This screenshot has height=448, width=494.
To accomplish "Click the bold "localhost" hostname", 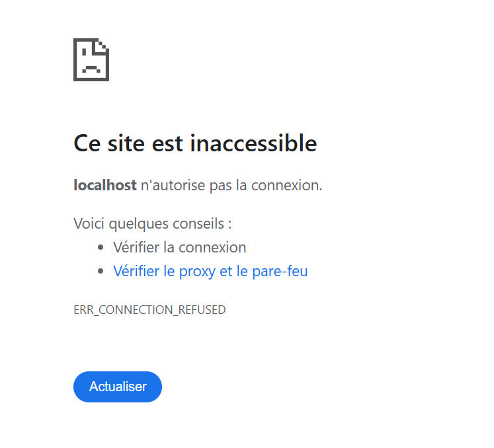I will [x=105, y=185].
